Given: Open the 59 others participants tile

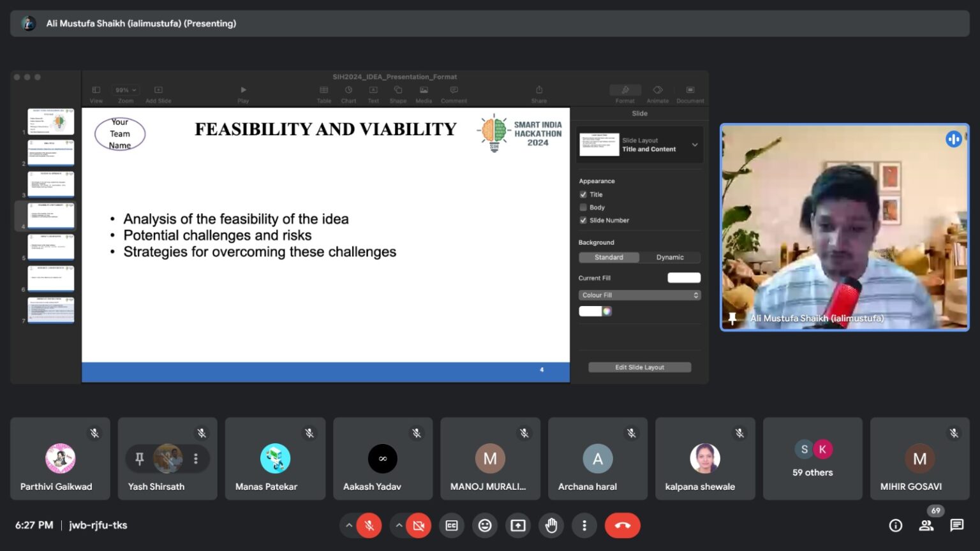Looking at the screenshot, I should coord(812,459).
